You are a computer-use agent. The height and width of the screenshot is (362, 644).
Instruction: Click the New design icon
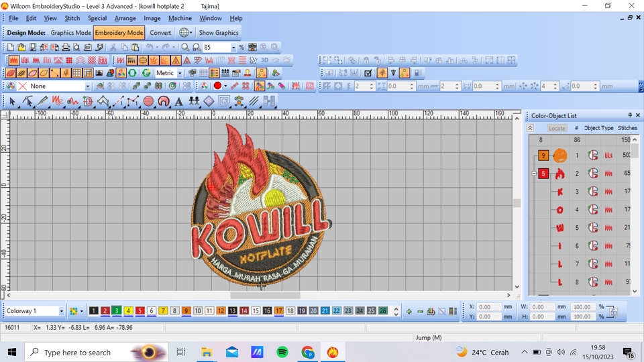10,47
